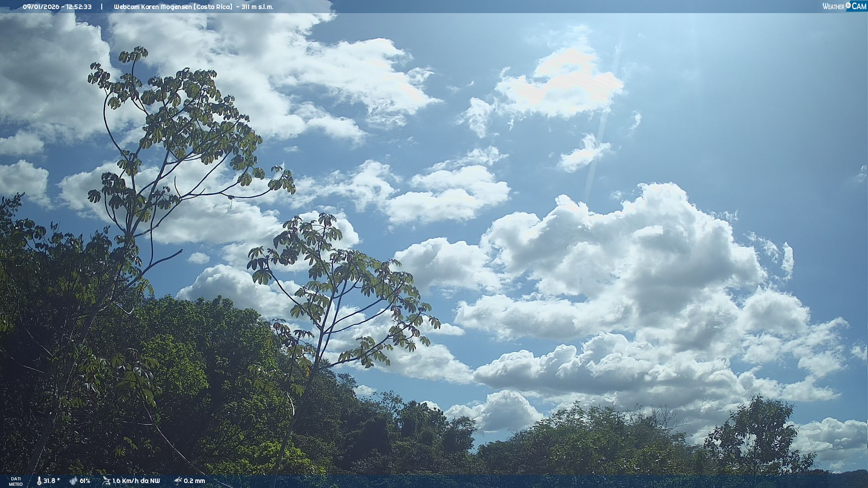Click the humidity water droplets icon
The width and height of the screenshot is (868, 488).
pos(73,481)
